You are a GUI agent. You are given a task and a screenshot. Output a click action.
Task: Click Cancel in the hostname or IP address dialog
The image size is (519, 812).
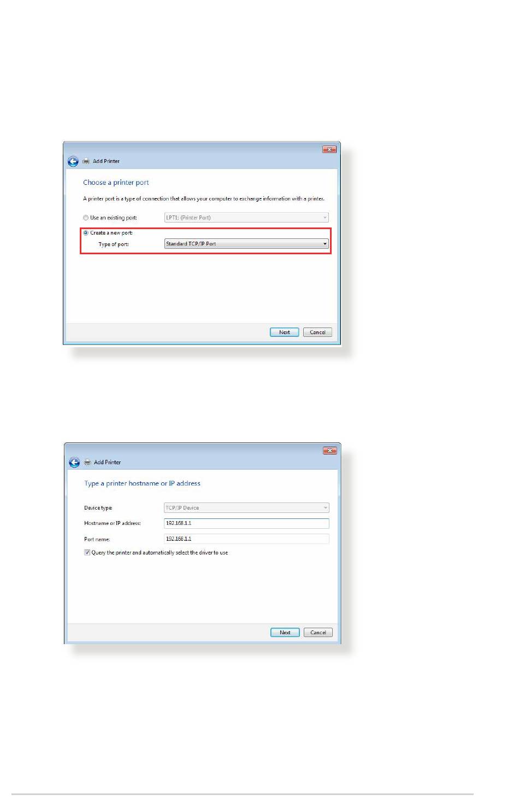coord(318,633)
